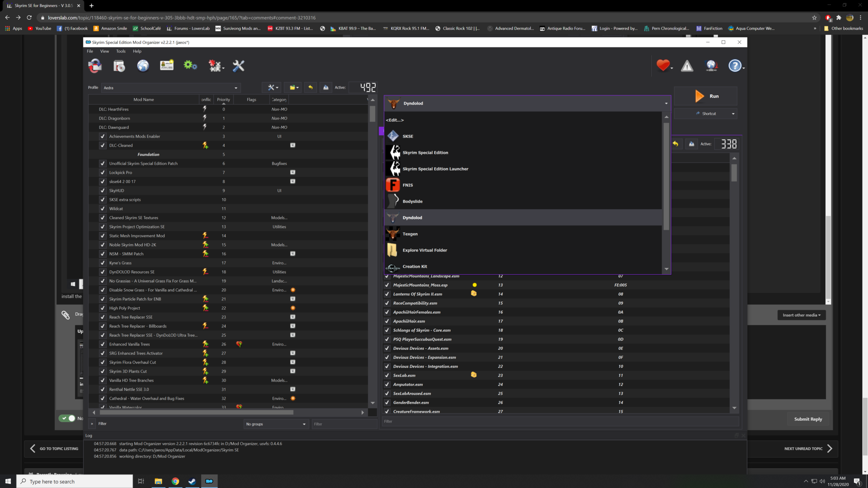Open Steam from the Windows taskbar
The image size is (868, 488).
tap(192, 481)
